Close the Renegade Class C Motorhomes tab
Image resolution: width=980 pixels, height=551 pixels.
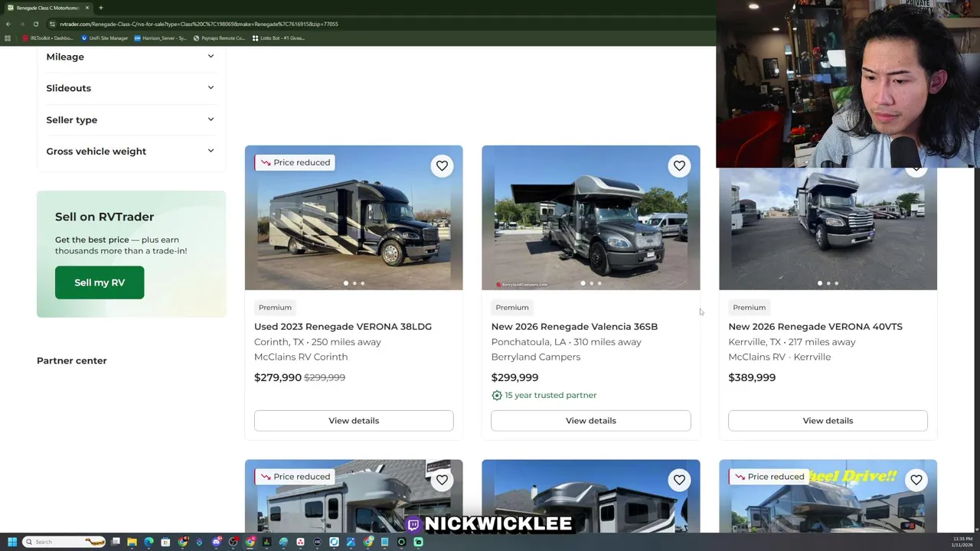coord(87,8)
